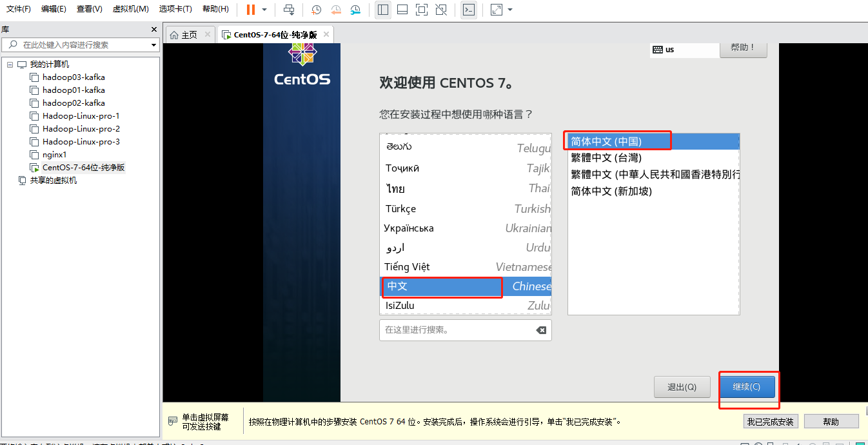Select hadoop01-kafka virtual machine
Image resolution: width=868 pixels, height=445 pixels.
[x=74, y=90]
